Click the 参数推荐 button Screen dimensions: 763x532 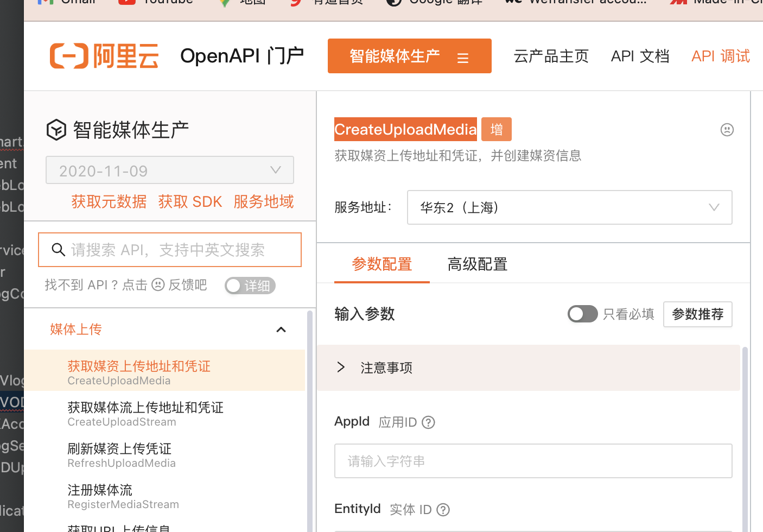698,314
